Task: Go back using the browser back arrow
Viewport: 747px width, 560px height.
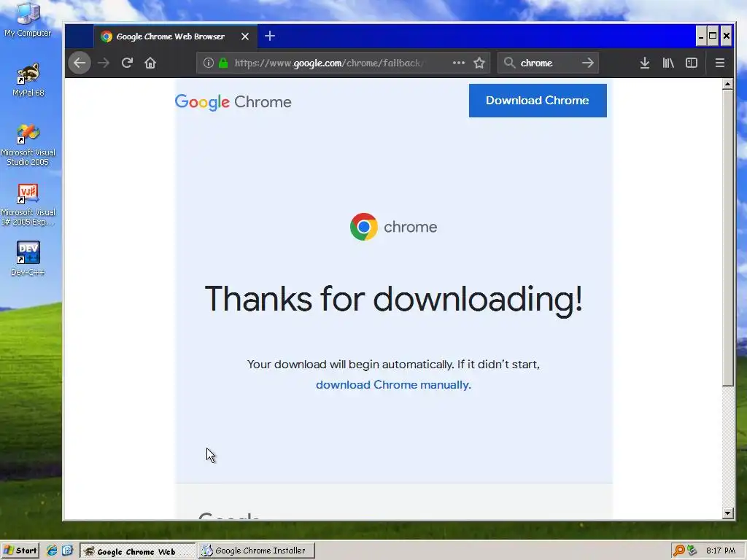Action: [x=80, y=63]
